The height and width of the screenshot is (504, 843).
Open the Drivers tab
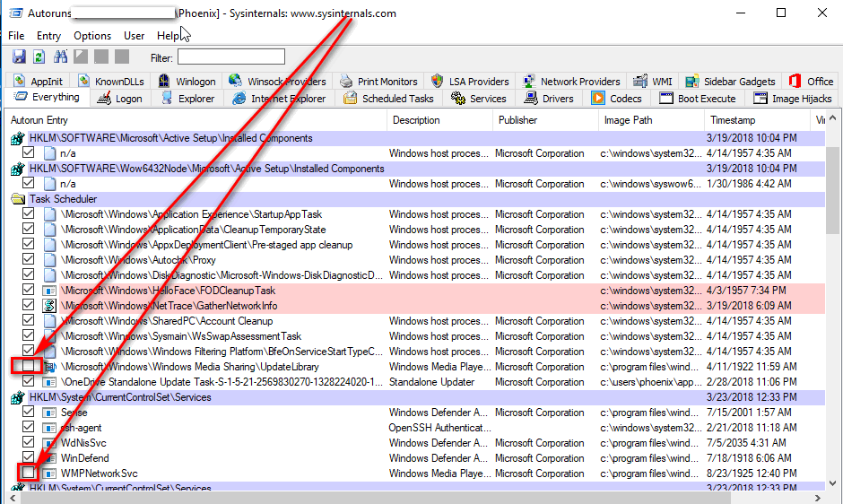(549, 99)
